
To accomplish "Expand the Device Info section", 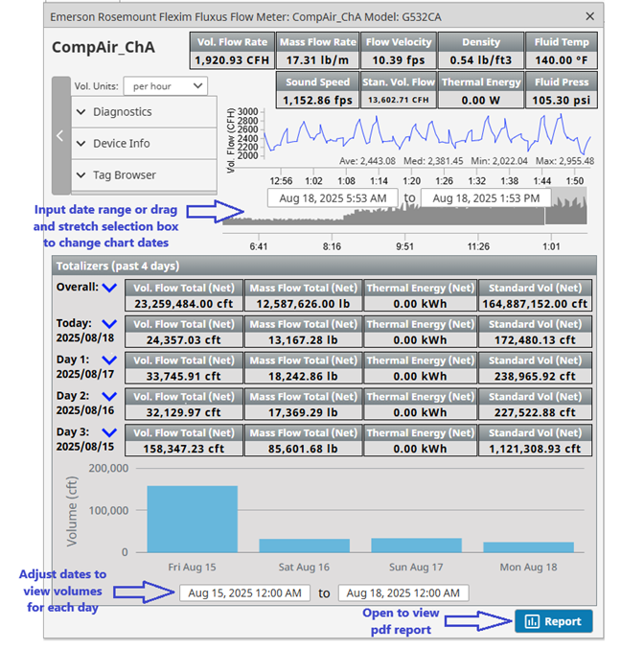I will point(145,144).
